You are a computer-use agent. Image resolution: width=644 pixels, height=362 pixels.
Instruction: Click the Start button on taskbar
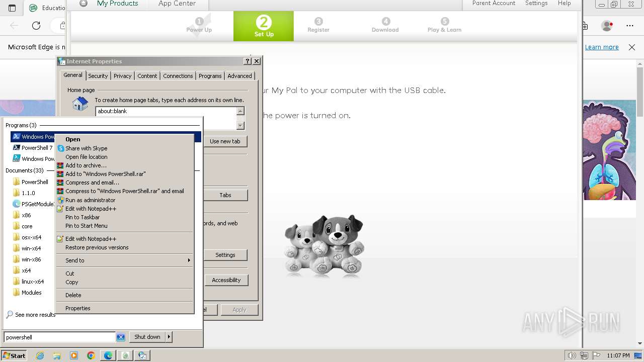click(x=14, y=355)
